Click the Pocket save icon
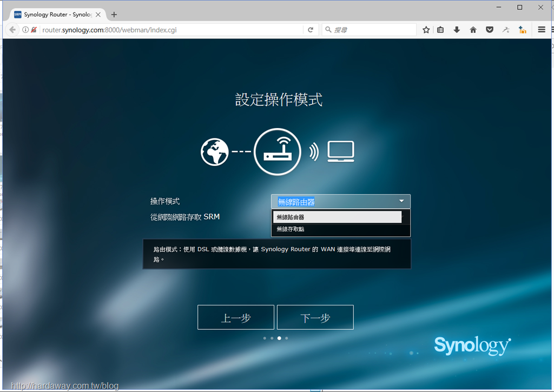This screenshot has width=554, height=392. (489, 30)
